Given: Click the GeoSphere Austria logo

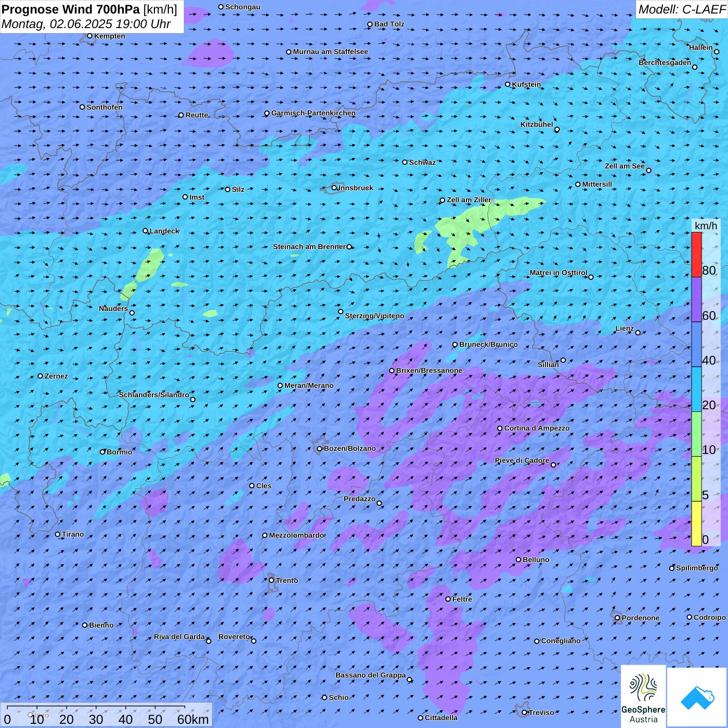Looking at the screenshot, I should (x=643, y=696).
